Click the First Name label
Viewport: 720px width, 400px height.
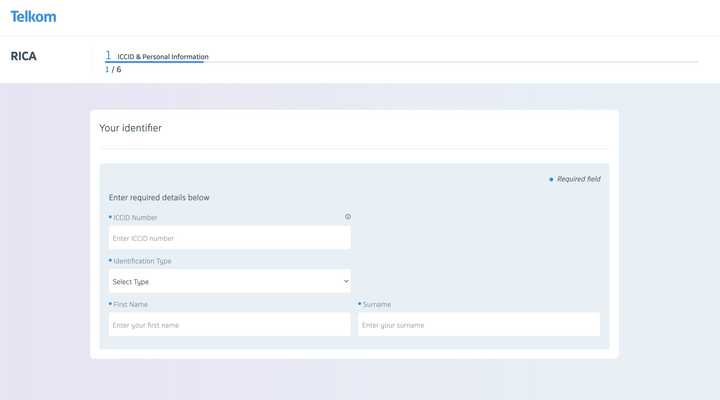(131, 304)
